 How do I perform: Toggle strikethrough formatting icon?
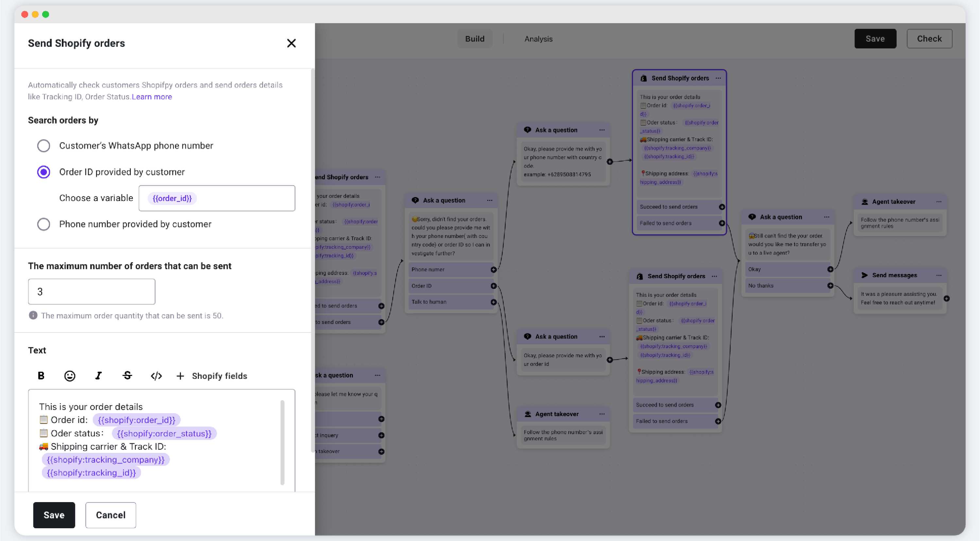[x=127, y=376]
